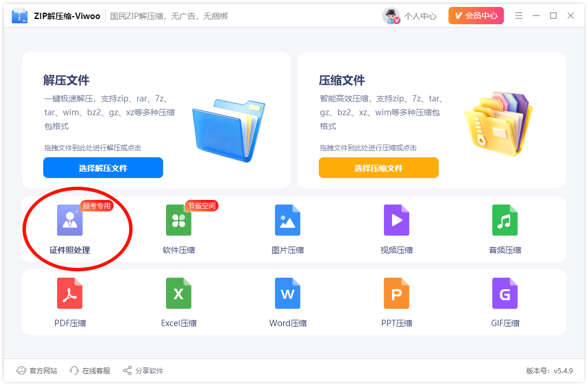This screenshot has width=588, height=386.
Task: Open the Word压缩 icon
Action: [287, 293]
